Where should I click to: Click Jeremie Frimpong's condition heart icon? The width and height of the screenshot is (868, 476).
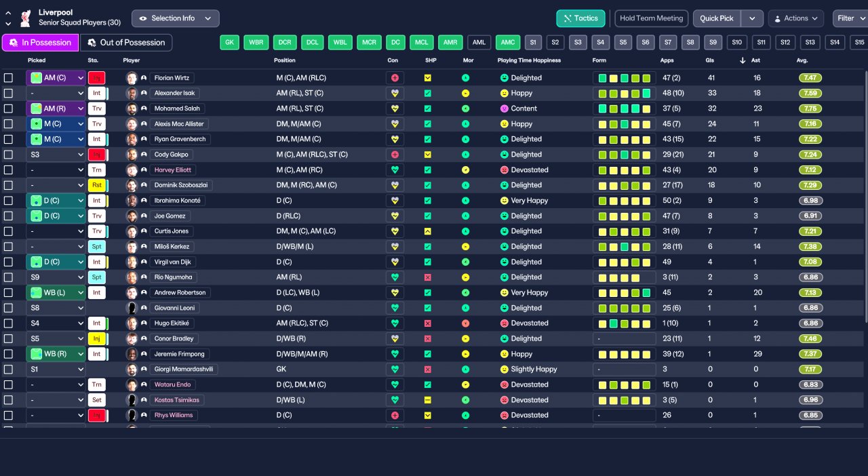(395, 354)
